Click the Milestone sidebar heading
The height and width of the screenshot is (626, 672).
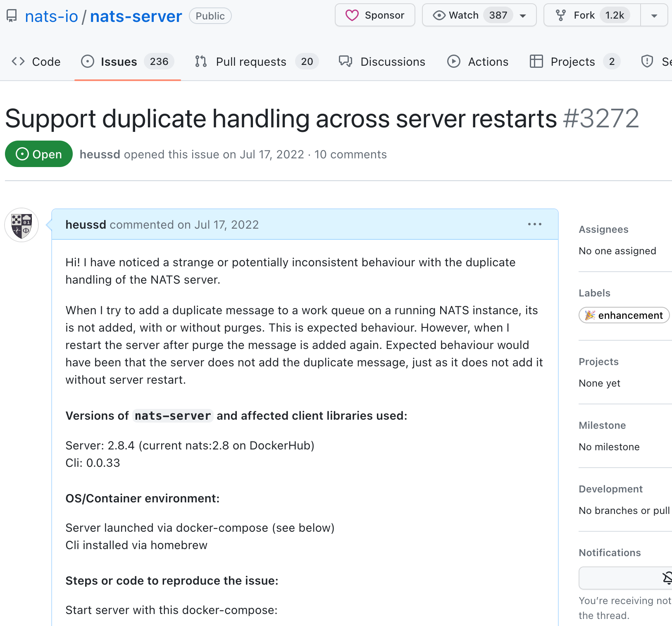click(x=602, y=425)
